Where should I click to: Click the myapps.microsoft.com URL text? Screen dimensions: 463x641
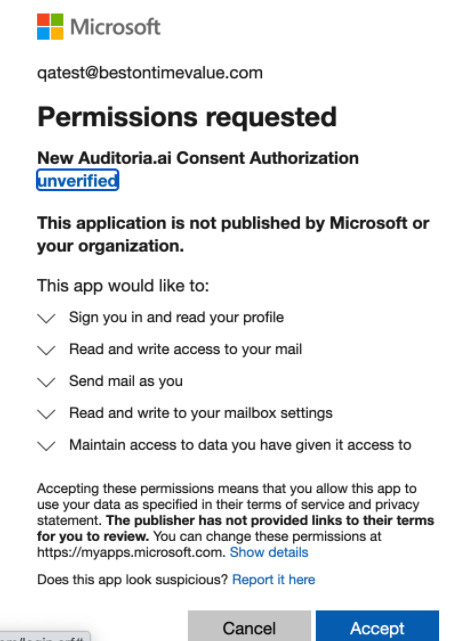(x=131, y=552)
